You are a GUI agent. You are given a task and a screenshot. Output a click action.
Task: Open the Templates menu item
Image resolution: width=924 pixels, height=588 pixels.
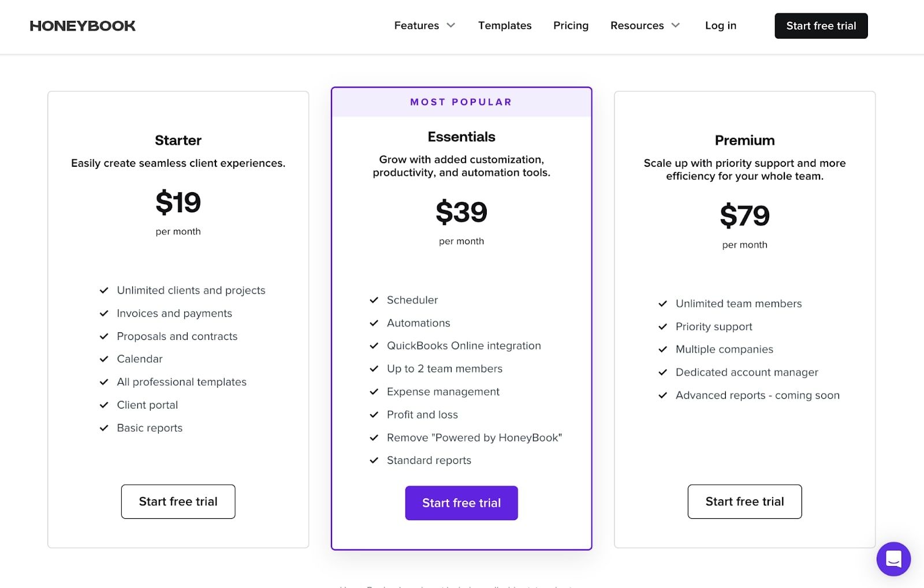[505, 25]
